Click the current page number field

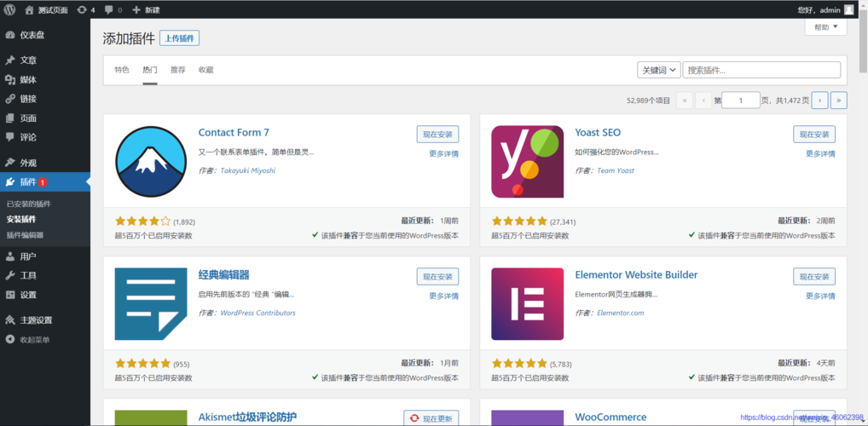[x=741, y=101]
